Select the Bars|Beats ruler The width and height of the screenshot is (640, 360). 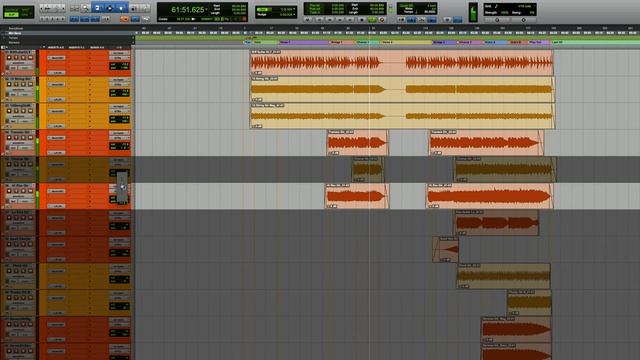(x=16, y=29)
